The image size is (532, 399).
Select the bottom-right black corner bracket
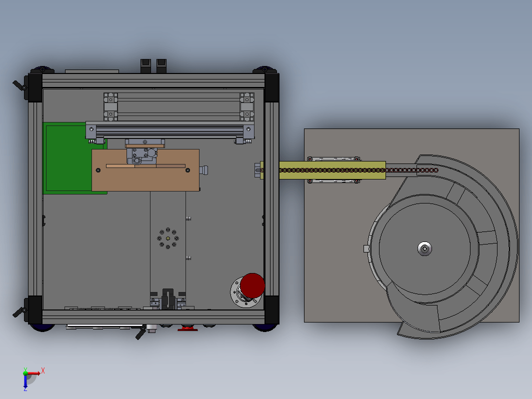point(271,310)
